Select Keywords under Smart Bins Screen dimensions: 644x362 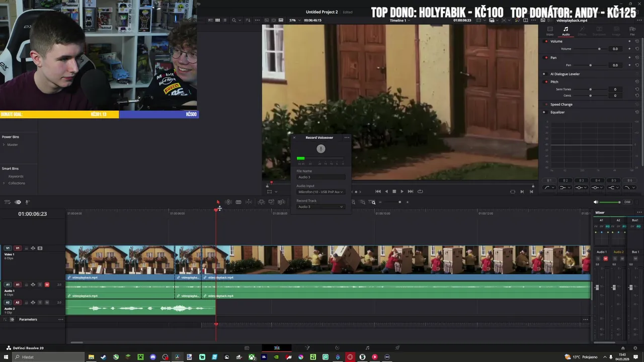pos(16,176)
